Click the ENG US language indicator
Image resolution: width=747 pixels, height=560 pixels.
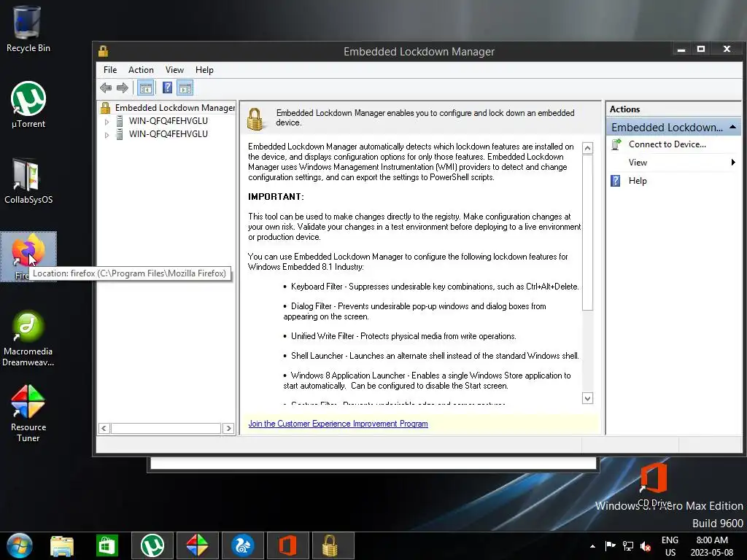[x=670, y=546]
